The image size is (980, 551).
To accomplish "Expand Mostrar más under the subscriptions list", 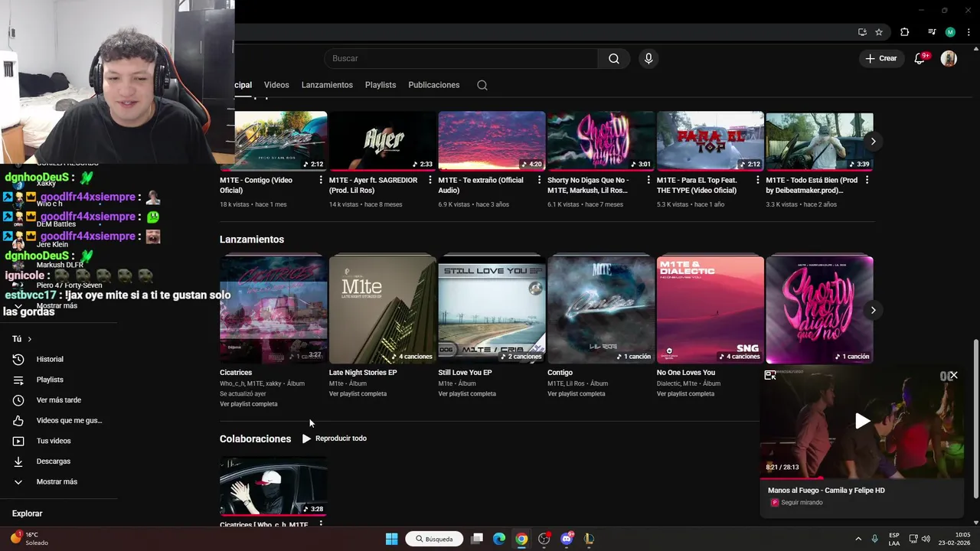I will 57,305.
